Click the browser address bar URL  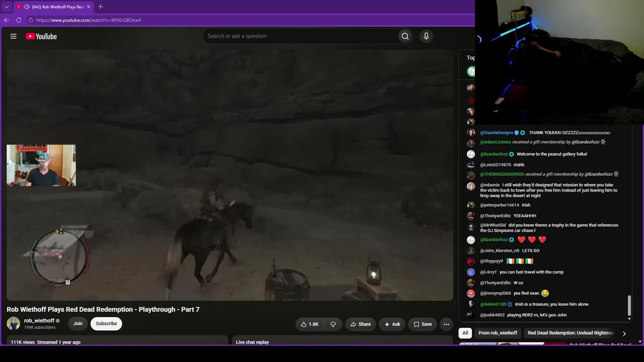(89, 20)
